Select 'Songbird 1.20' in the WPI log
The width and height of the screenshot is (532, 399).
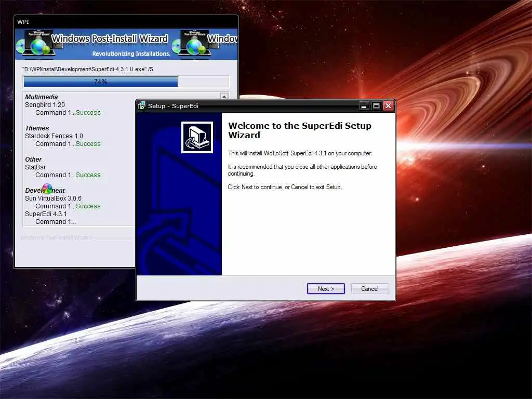(x=45, y=105)
